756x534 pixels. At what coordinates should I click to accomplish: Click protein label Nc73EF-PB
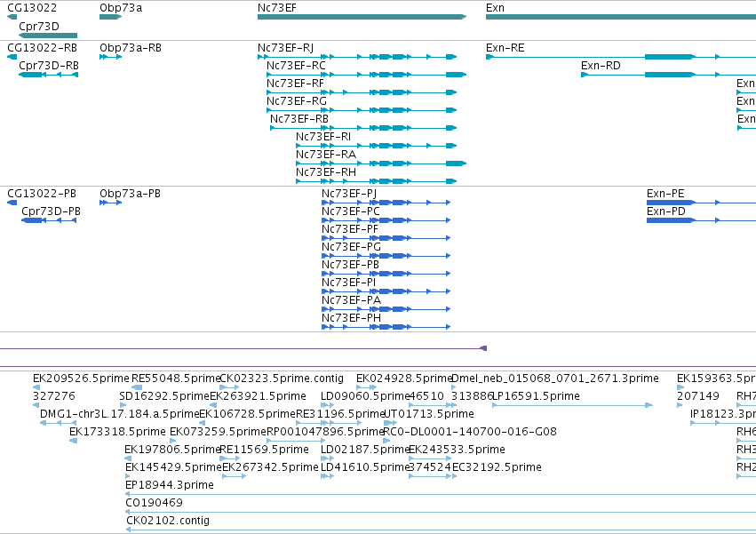[350, 265]
